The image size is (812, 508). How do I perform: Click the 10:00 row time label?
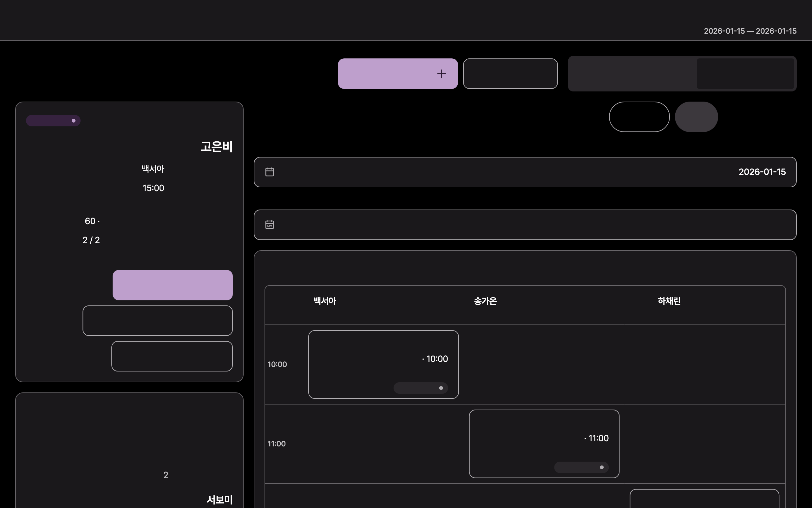point(277,364)
